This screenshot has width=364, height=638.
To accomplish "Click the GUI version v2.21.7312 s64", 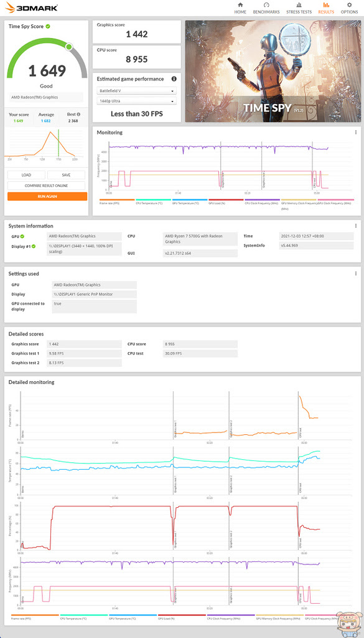I will pyautogui.click(x=200, y=254).
